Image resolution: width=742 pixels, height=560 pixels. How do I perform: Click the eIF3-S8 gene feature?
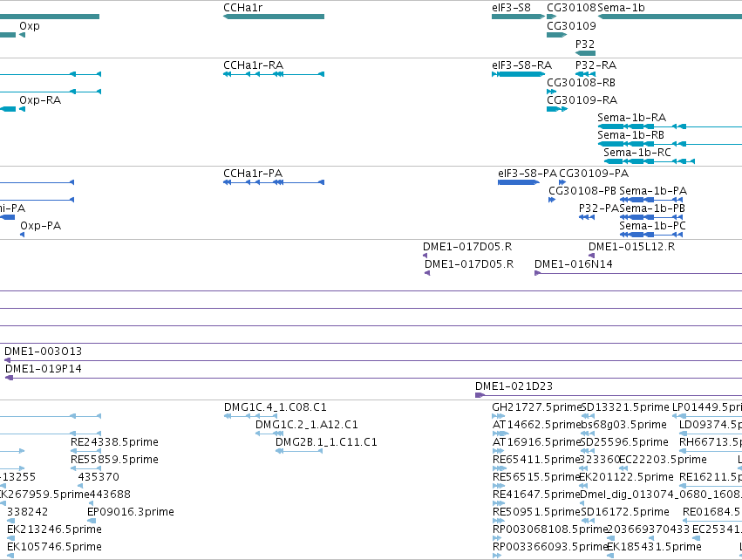(x=518, y=17)
